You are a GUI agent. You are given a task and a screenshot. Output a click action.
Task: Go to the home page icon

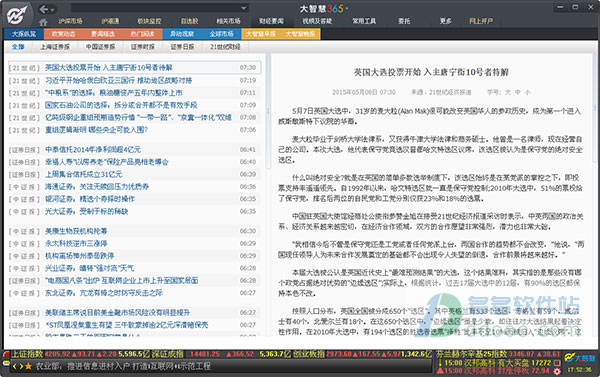click(43, 22)
